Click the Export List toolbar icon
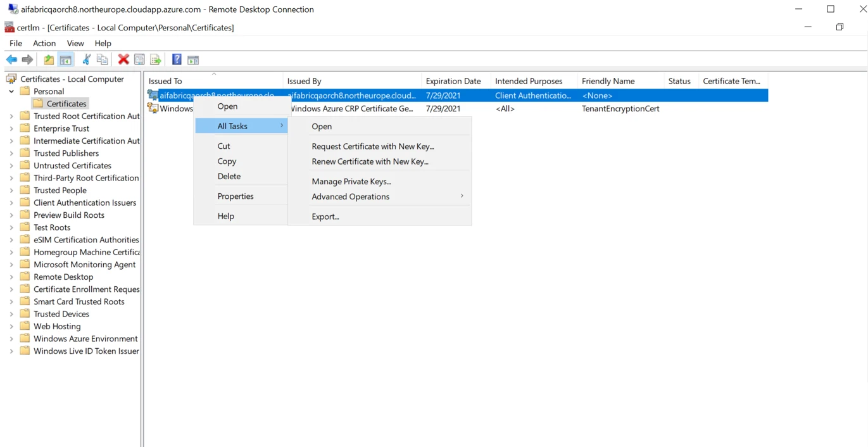The width and height of the screenshot is (868, 447). pos(155,60)
